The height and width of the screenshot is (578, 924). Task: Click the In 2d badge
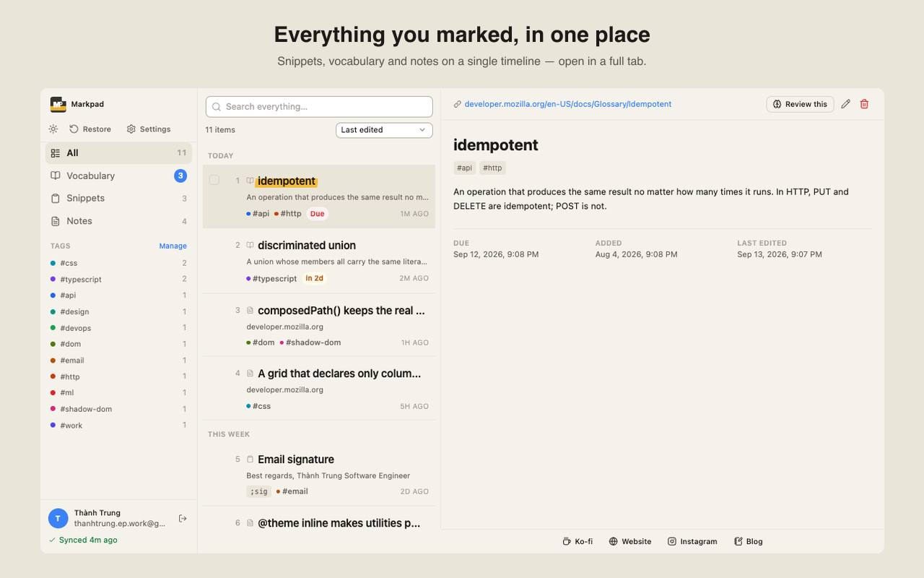click(x=314, y=278)
